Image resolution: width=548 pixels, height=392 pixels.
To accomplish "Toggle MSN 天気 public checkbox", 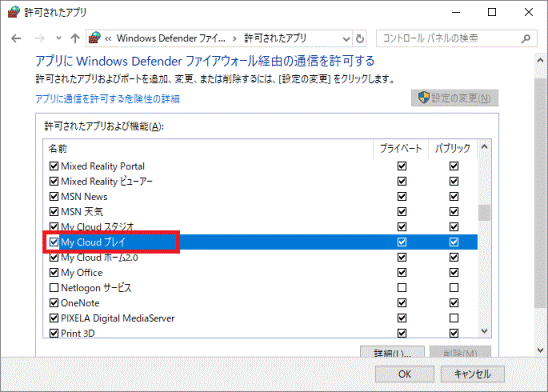I will point(454,211).
